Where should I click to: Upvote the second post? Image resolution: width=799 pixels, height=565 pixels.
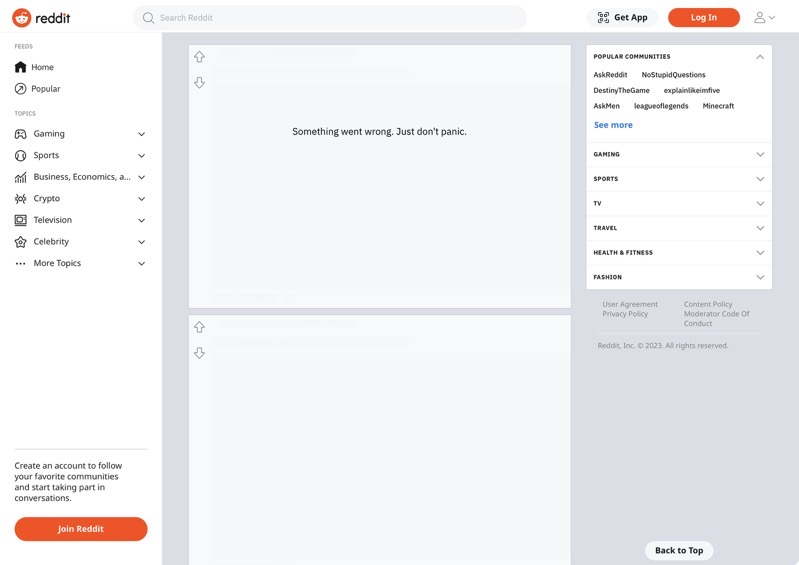pos(199,327)
